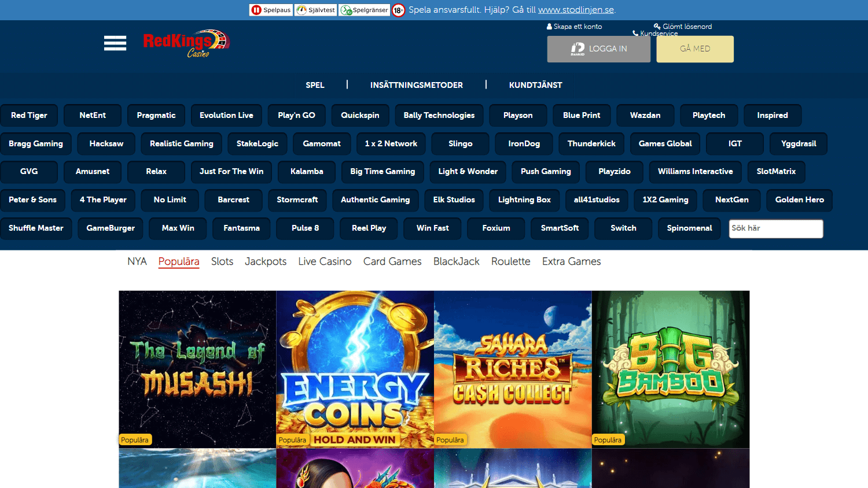Click the RedKings Casino logo

coord(186,43)
